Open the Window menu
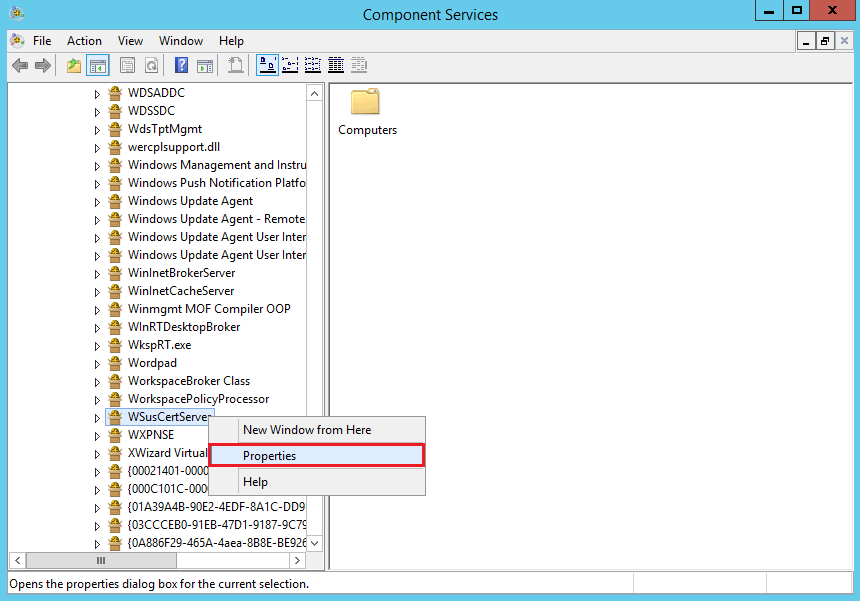The width and height of the screenshot is (860, 601). coord(180,41)
